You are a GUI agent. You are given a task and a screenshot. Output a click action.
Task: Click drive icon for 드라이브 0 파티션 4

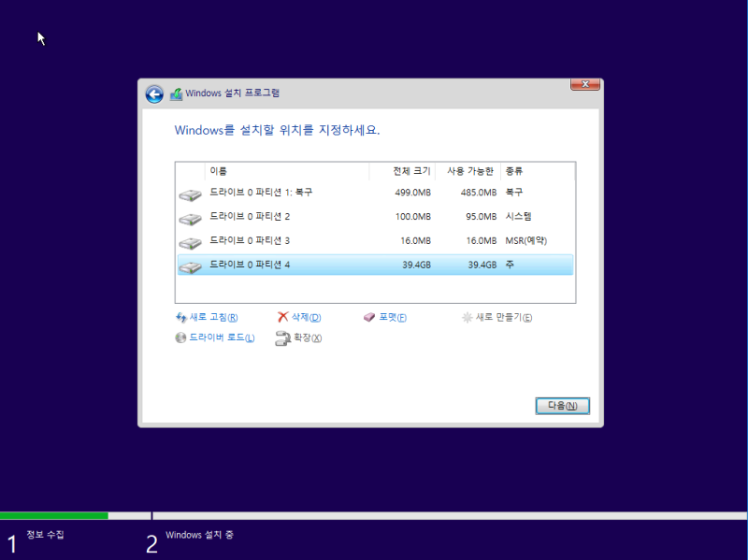click(191, 267)
